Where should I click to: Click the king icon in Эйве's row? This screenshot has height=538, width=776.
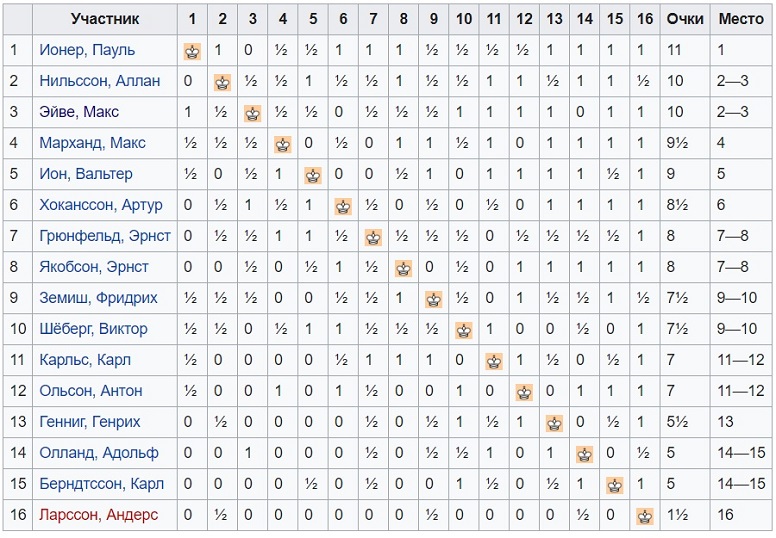tap(253, 113)
